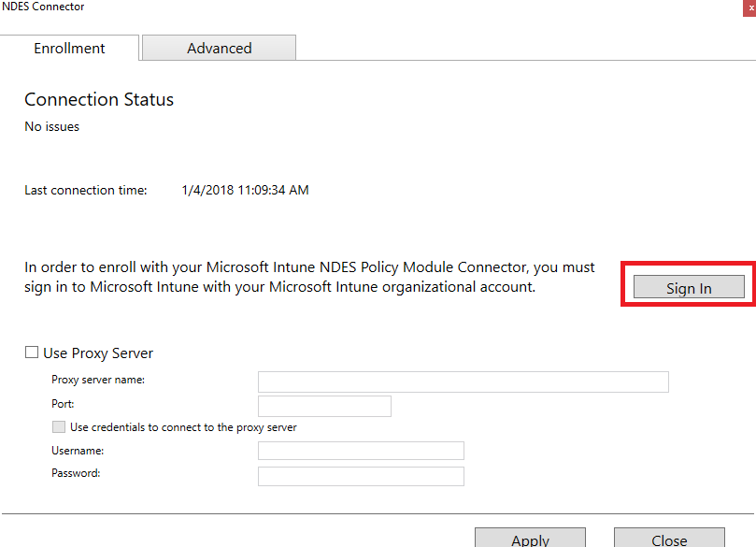Click the Connection Status heading

click(99, 99)
